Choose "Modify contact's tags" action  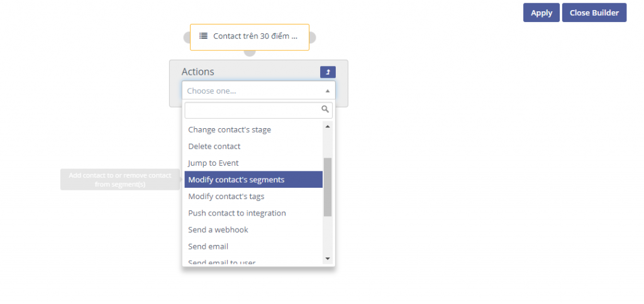click(x=226, y=197)
